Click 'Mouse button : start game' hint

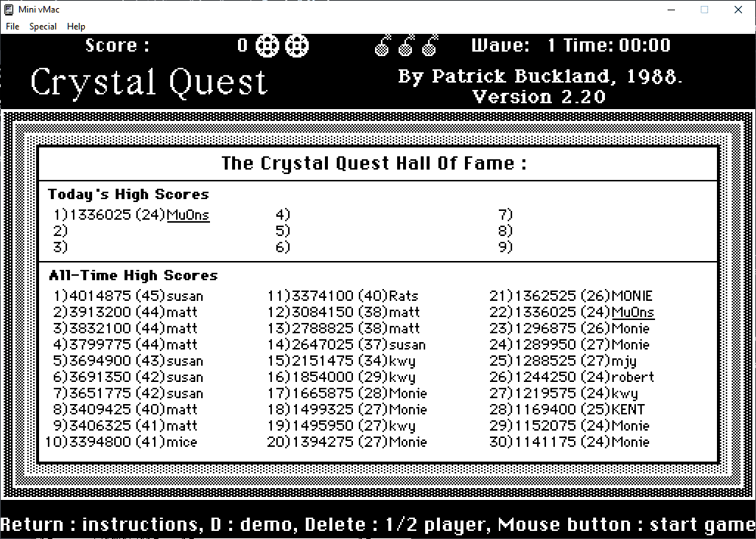(x=627, y=525)
